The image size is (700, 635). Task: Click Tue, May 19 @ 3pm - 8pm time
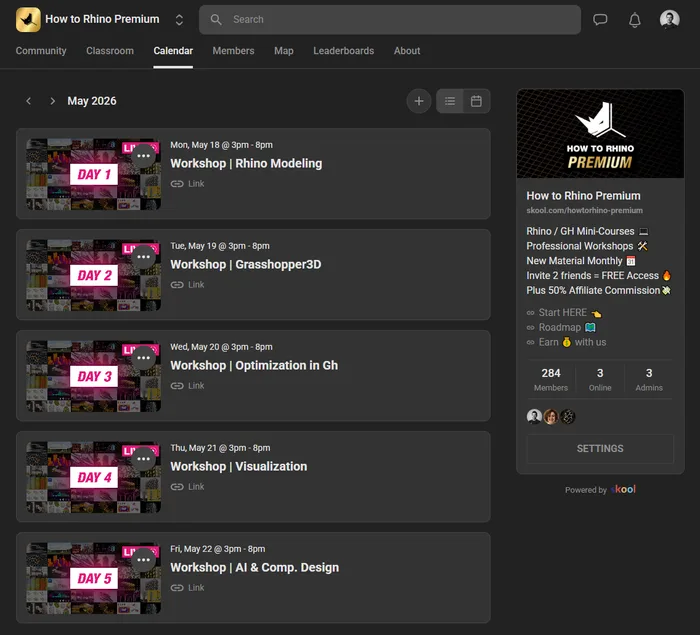pos(220,246)
